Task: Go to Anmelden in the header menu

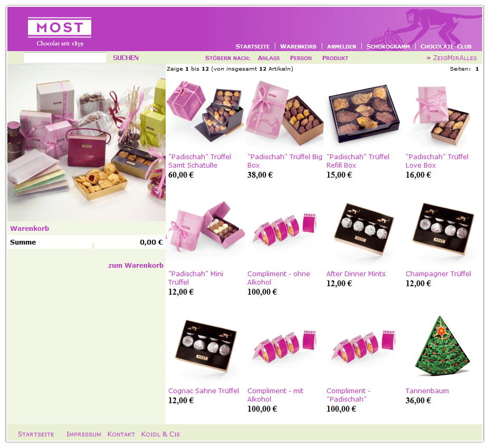Action: [x=341, y=46]
